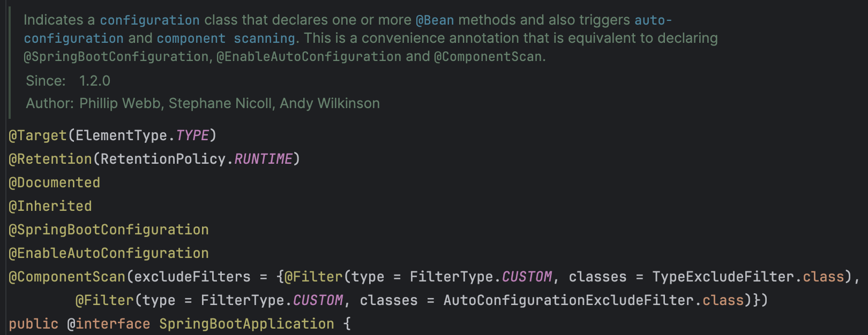Viewport: 868px width, 335px height.
Task: Open the 'auto-configuration' doc link
Action: [x=348, y=29]
